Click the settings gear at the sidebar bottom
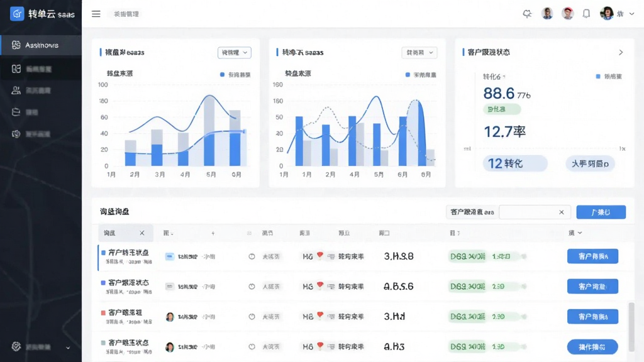644x362 pixels. [16, 346]
